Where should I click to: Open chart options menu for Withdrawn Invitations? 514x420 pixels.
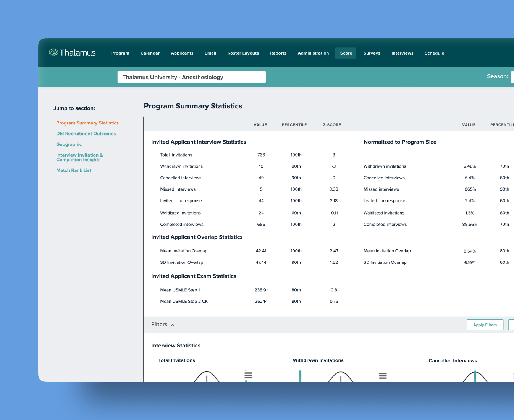tap(383, 376)
